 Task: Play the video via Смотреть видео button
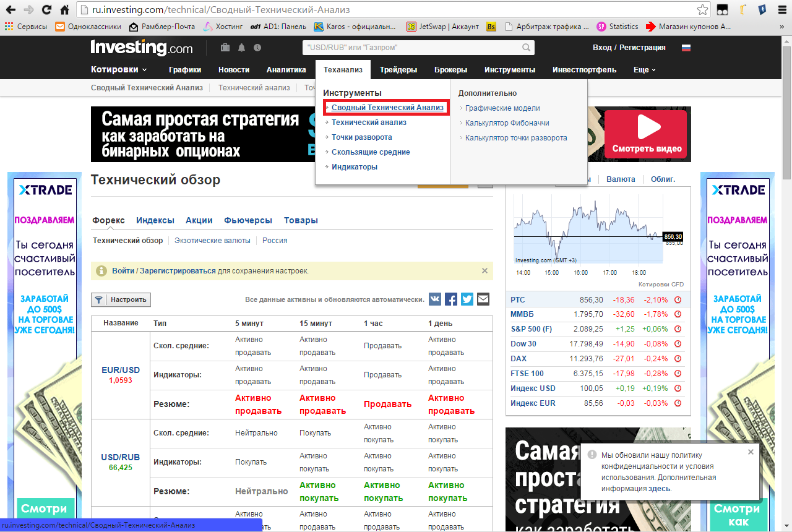(646, 134)
